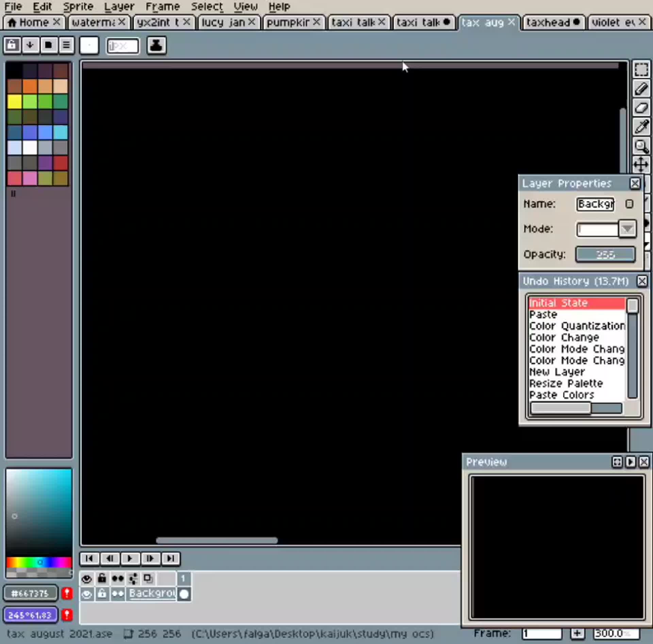Click the brush size field

point(122,46)
